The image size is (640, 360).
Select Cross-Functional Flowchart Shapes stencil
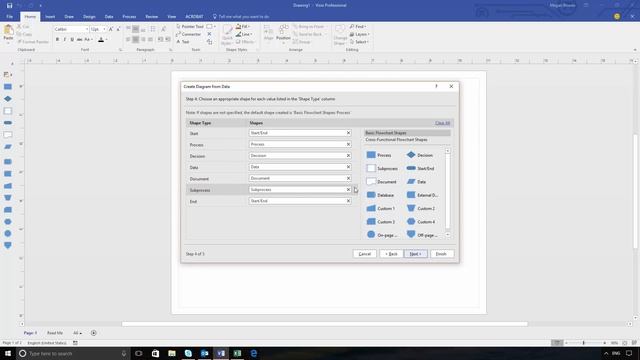coord(407,140)
